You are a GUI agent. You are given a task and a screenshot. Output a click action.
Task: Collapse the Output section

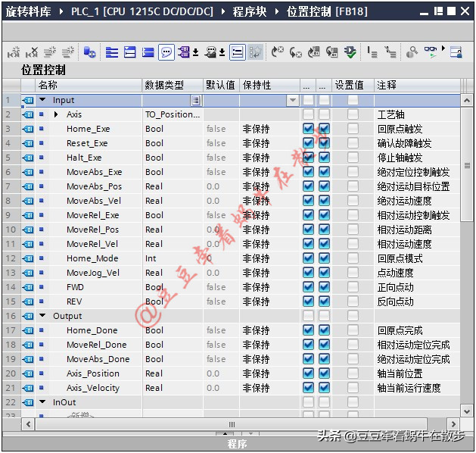point(42,316)
